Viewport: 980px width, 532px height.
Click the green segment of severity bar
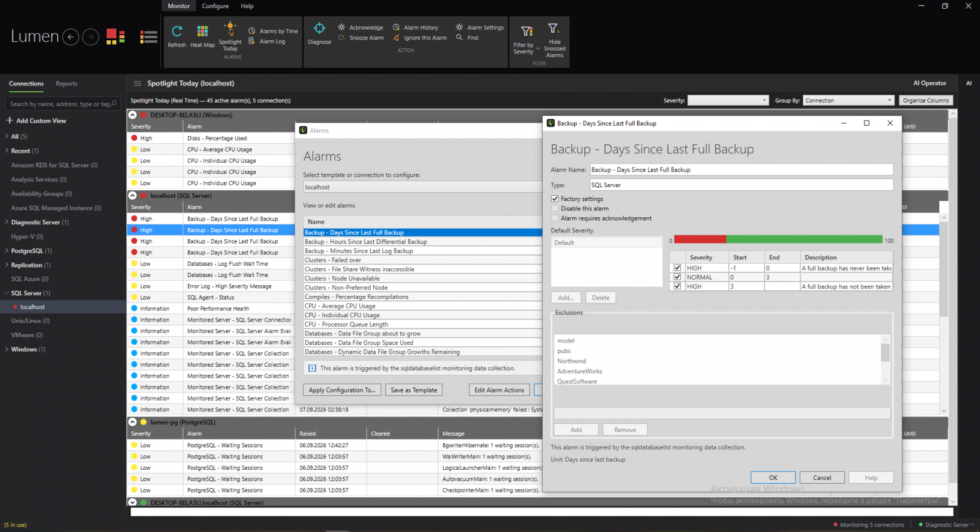804,239
